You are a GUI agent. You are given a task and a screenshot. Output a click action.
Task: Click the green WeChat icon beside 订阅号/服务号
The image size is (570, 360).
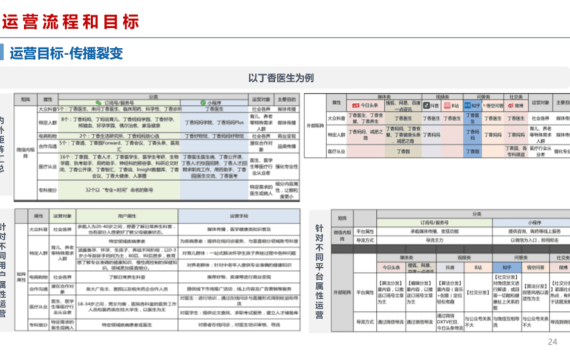coord(98,103)
